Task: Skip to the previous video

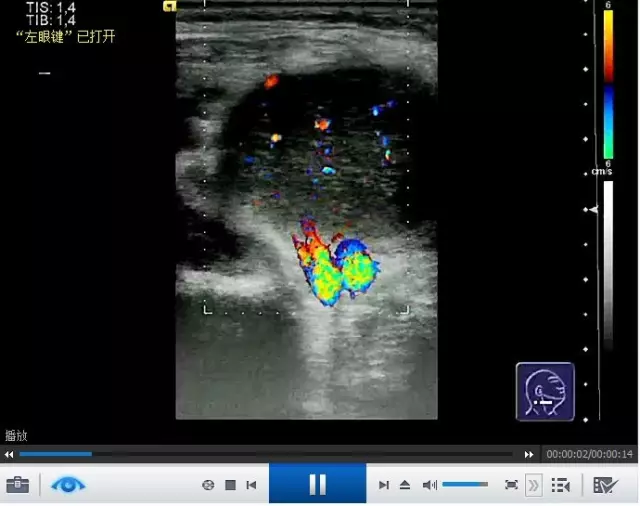Action: pyautogui.click(x=251, y=485)
